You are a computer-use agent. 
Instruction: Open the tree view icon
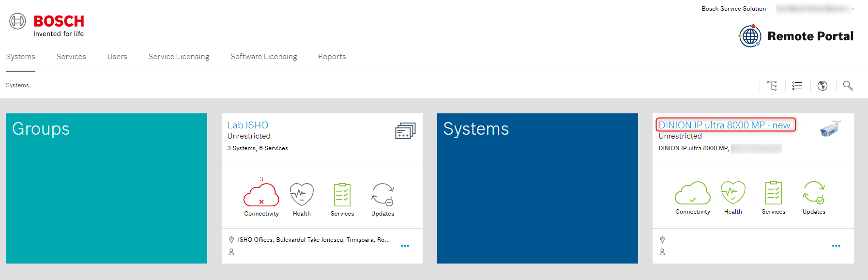[x=772, y=86]
